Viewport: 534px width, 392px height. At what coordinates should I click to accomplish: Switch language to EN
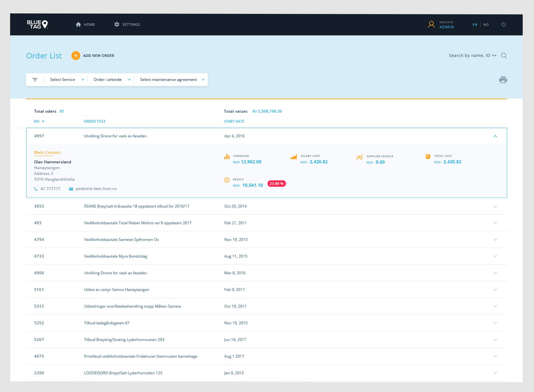coord(475,25)
